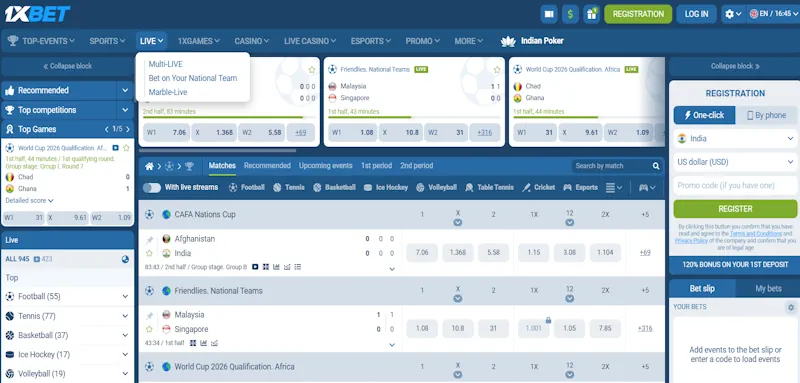
Task: Toggle the With live streams switch
Action: click(152, 188)
